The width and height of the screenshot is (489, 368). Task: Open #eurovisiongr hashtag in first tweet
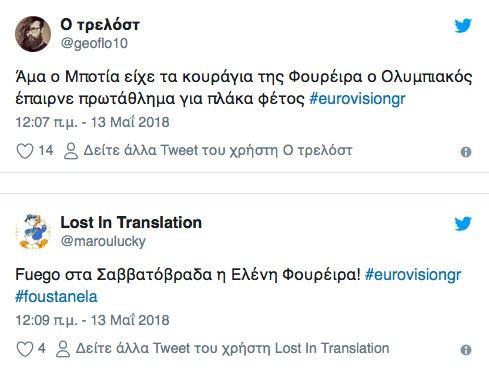[x=357, y=99]
